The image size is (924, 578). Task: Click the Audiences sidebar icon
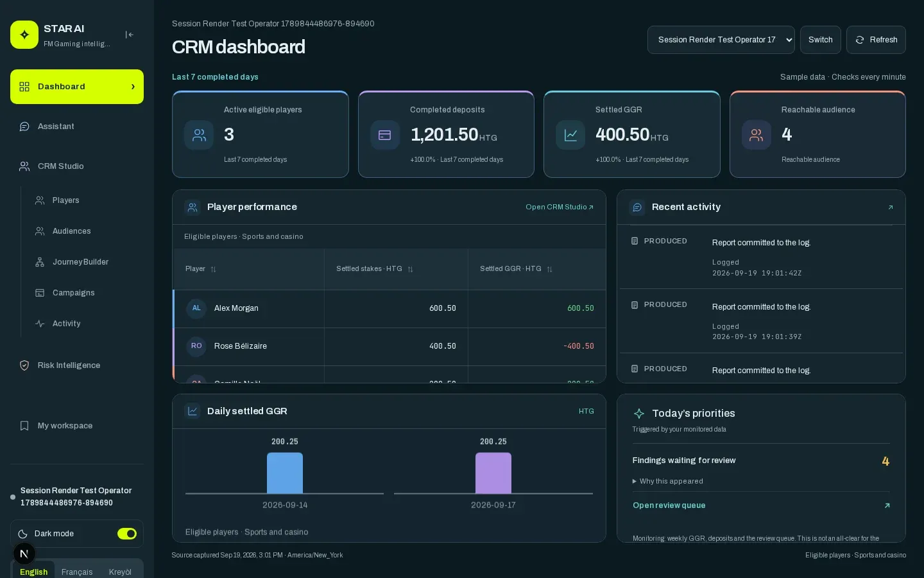click(40, 231)
